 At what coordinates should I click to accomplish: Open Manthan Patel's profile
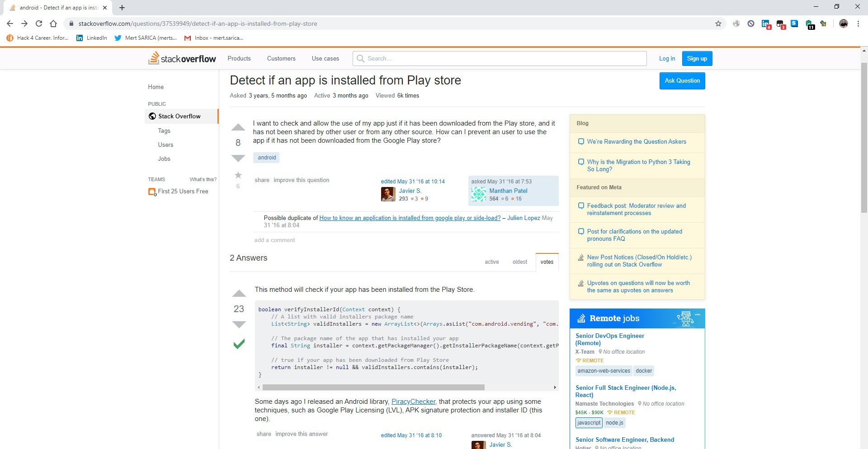(508, 191)
